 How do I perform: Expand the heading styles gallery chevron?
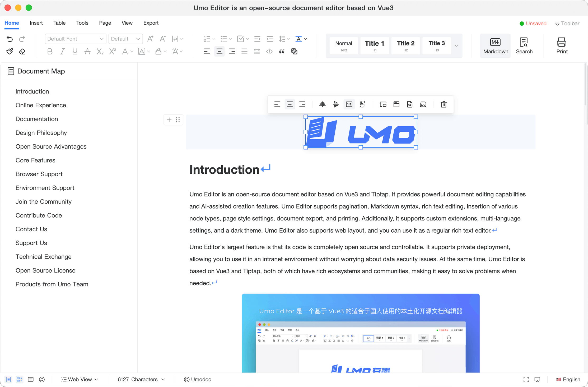click(x=456, y=45)
